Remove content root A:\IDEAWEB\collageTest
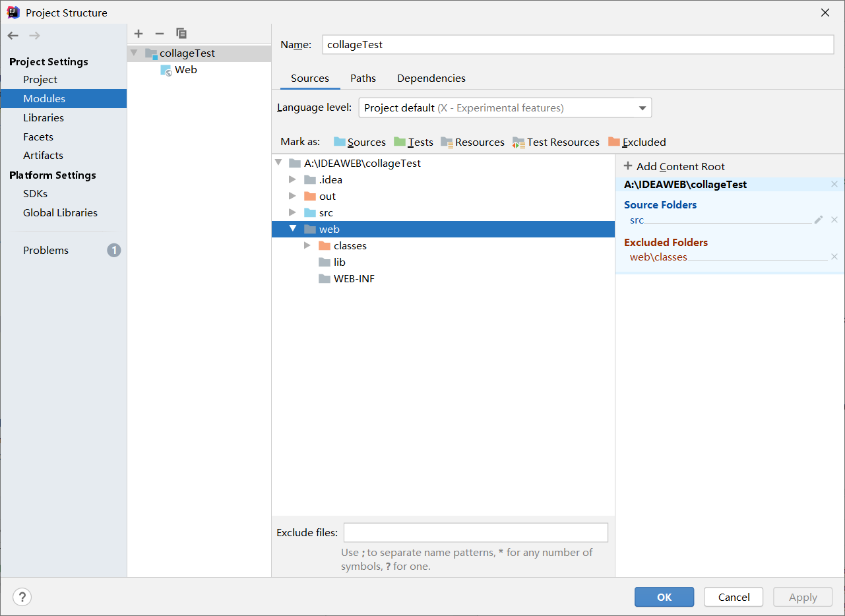845x616 pixels. (834, 185)
